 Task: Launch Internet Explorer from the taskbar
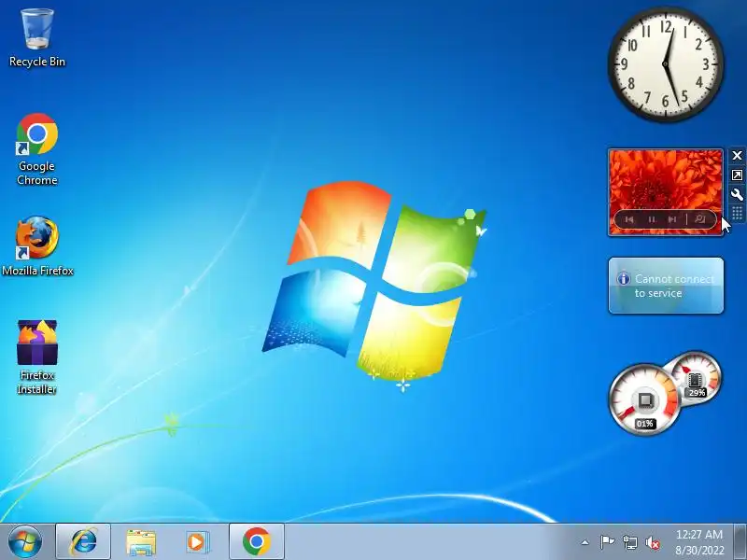(x=83, y=542)
